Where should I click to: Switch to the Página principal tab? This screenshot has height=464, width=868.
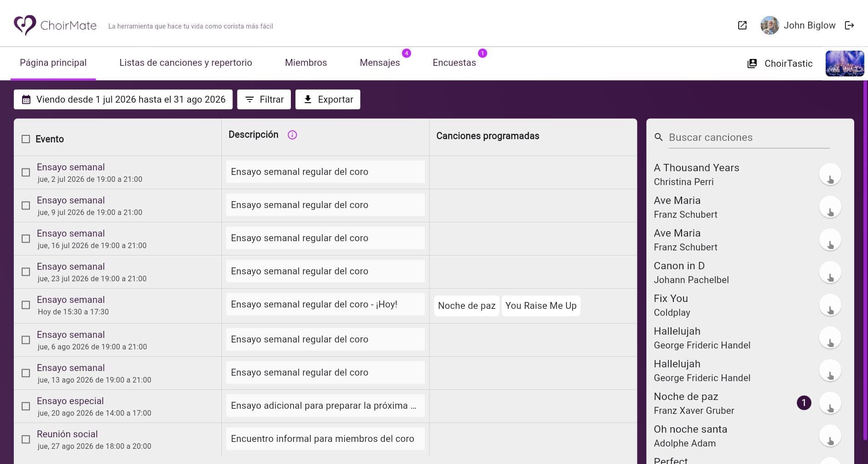click(x=53, y=63)
